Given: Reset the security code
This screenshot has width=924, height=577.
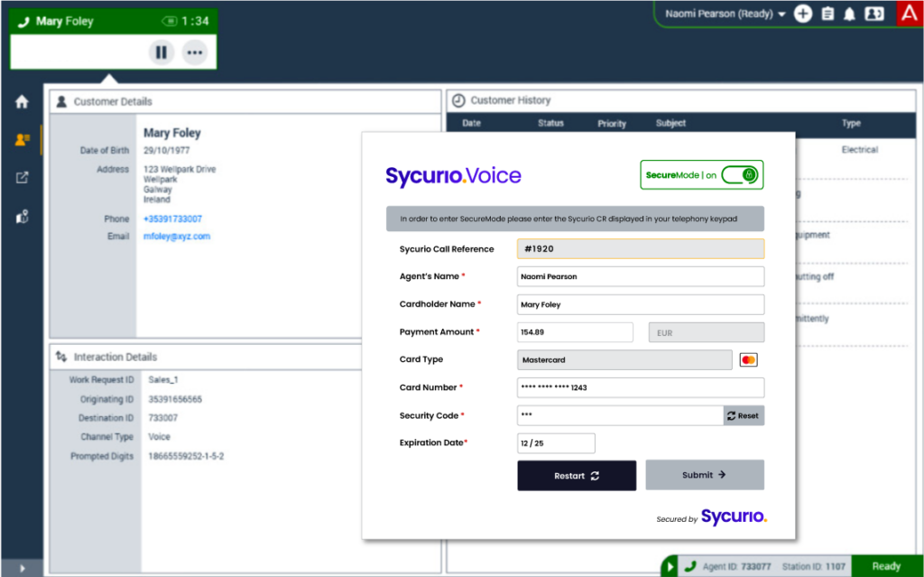Looking at the screenshot, I should pos(744,415).
